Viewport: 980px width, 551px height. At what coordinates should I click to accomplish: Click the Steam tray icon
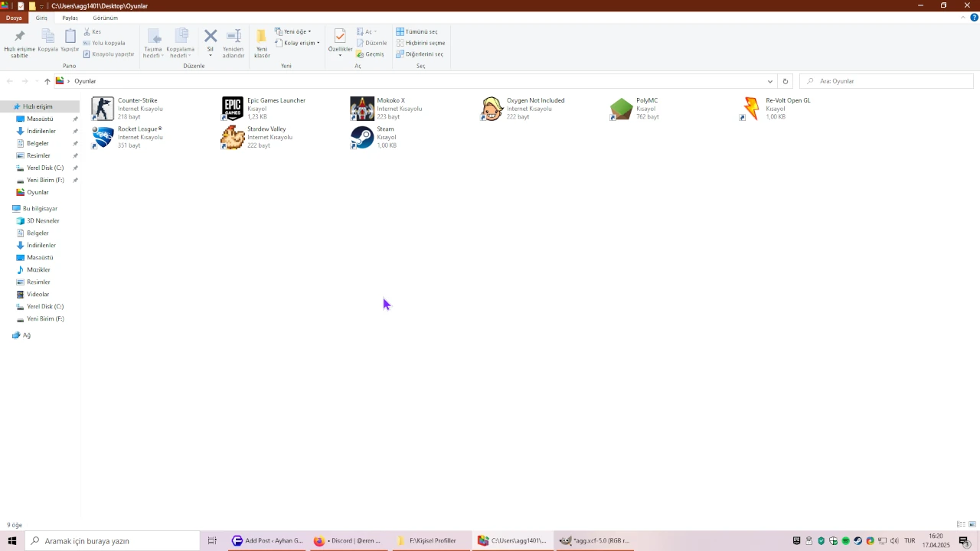tap(857, 541)
